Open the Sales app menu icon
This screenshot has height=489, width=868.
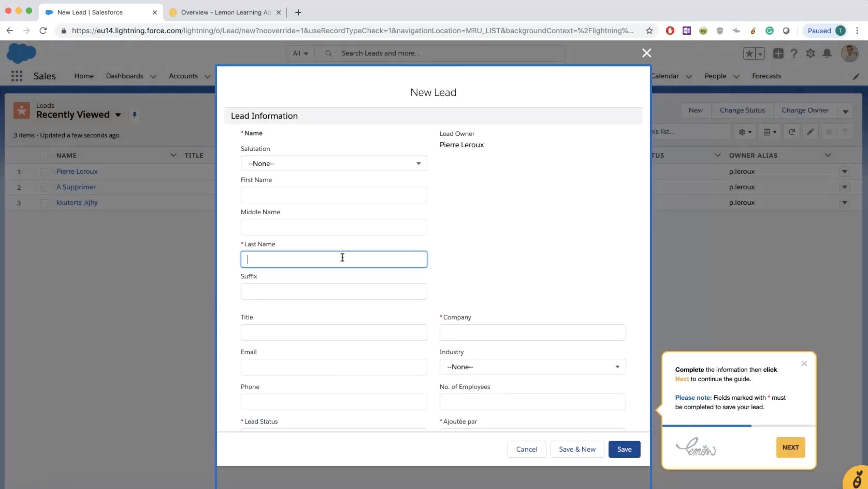click(x=16, y=76)
